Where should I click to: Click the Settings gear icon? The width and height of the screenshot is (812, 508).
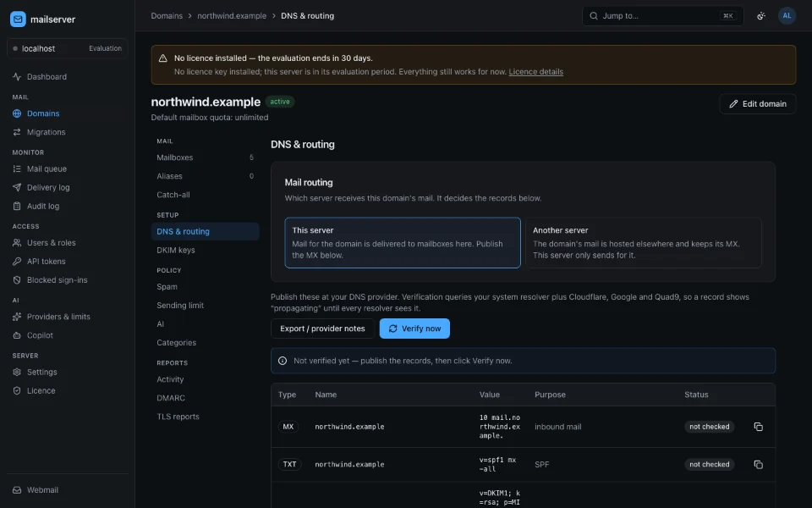click(17, 373)
